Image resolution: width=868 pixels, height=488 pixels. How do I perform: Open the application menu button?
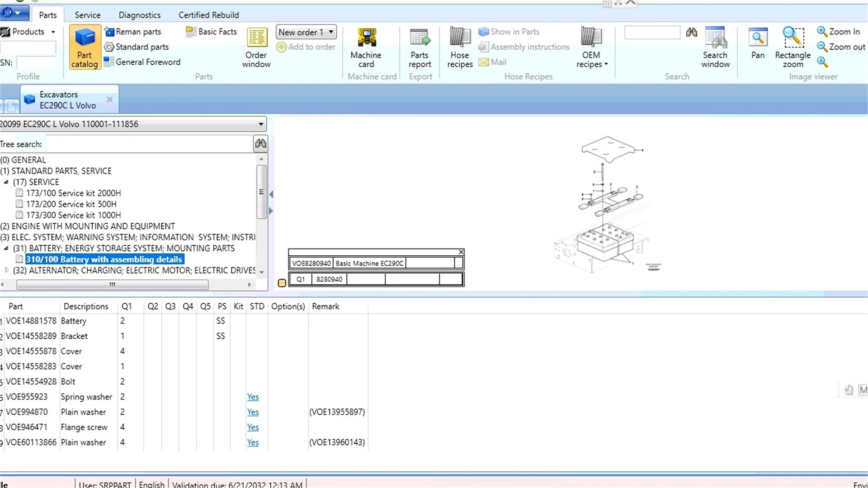(x=14, y=13)
